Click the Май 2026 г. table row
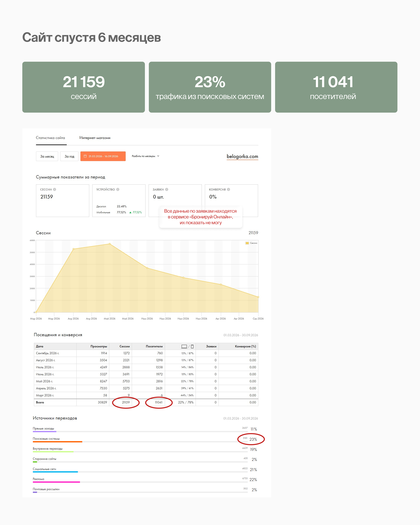Image resolution: width=420 pixels, height=525 pixels. click(x=146, y=381)
